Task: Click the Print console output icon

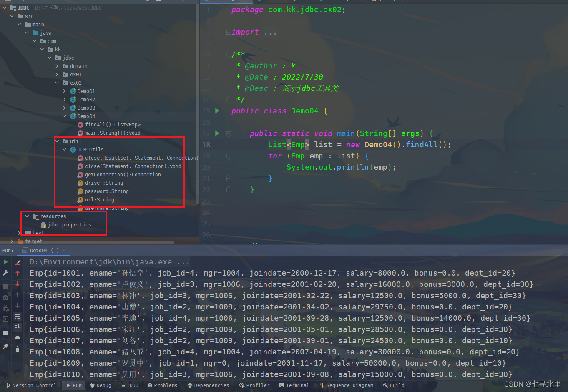Action: [x=18, y=338]
